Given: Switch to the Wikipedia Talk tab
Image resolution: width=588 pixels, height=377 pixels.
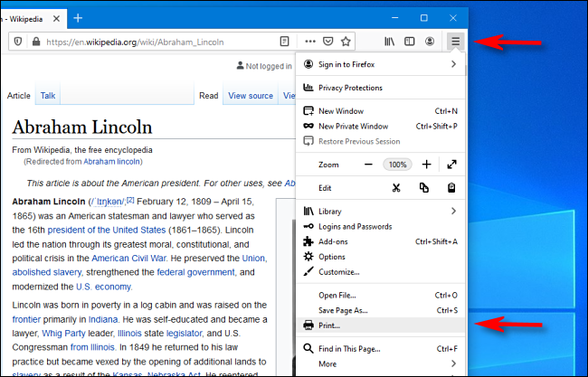Looking at the screenshot, I should [48, 96].
